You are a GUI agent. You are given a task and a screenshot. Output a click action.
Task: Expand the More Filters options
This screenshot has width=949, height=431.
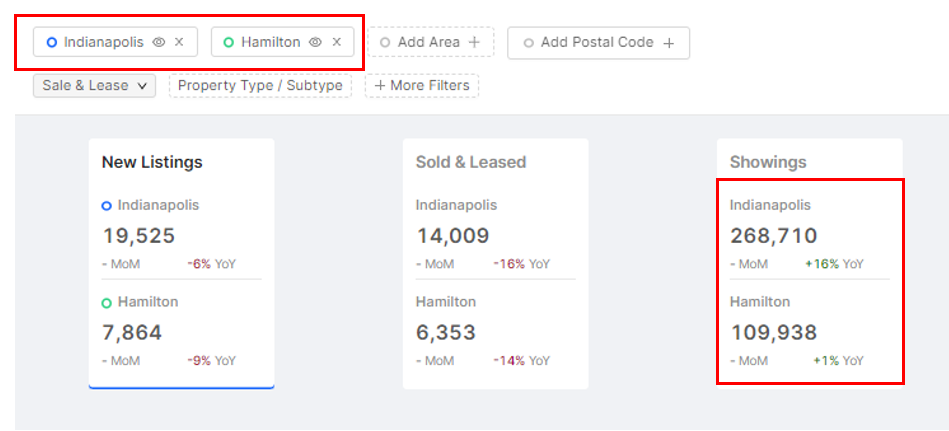coord(422,86)
